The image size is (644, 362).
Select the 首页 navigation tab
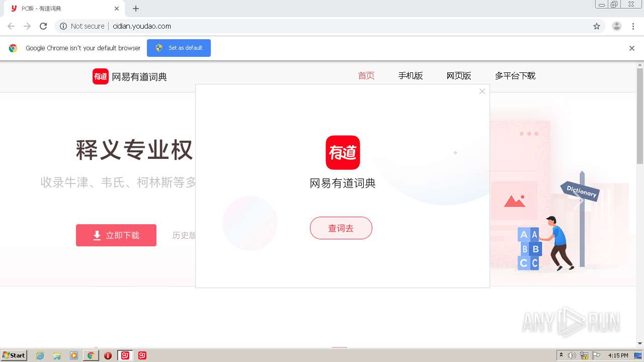[x=366, y=76]
